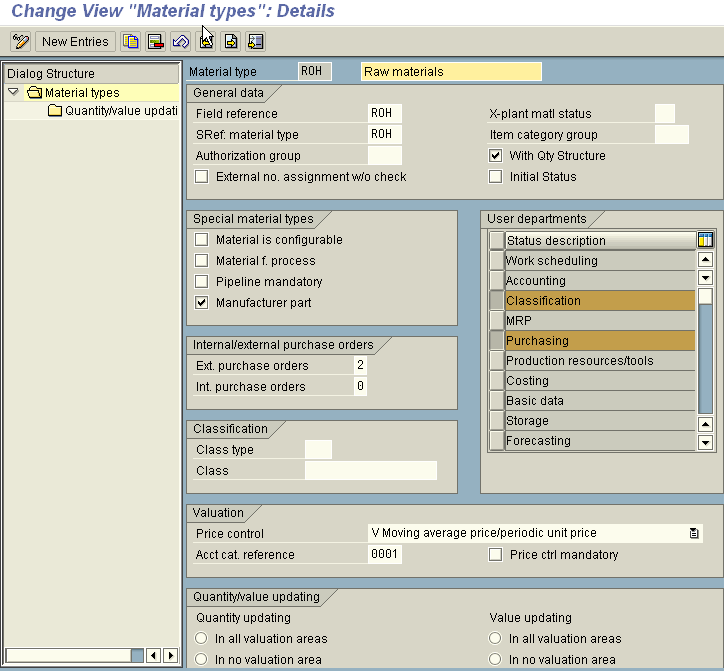
Task: Check the Initial Status checkbox
Action: coord(495,176)
